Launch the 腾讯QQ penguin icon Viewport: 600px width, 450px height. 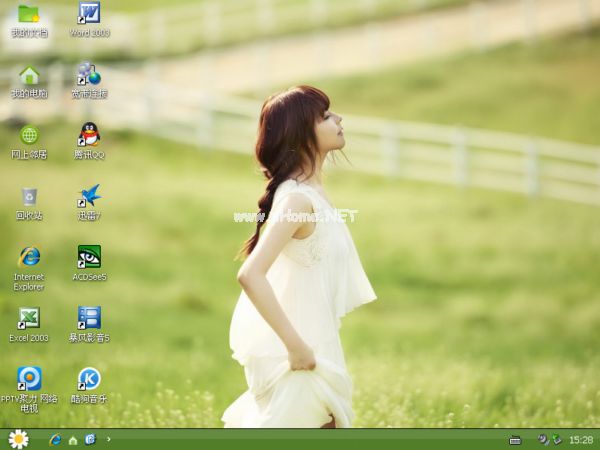(89, 135)
